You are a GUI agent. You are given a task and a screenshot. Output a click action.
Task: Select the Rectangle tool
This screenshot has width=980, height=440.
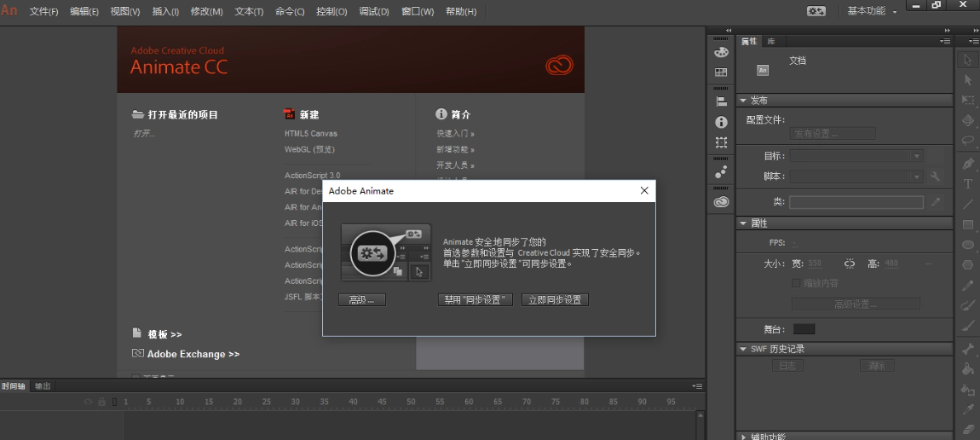pyautogui.click(x=967, y=223)
